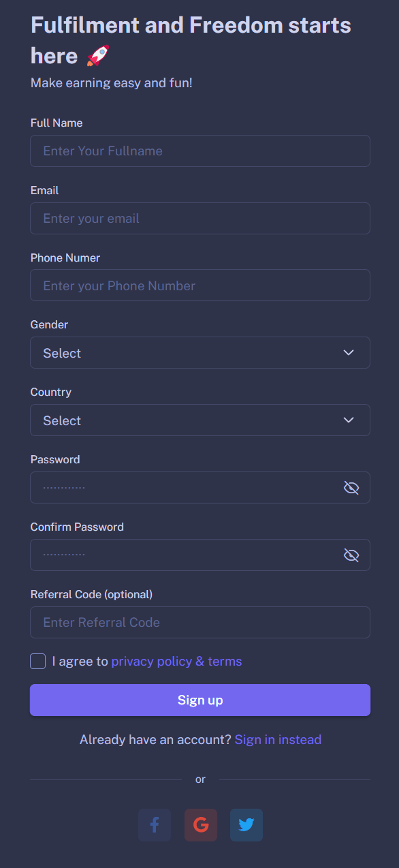Focus the Email input field

[x=200, y=218]
